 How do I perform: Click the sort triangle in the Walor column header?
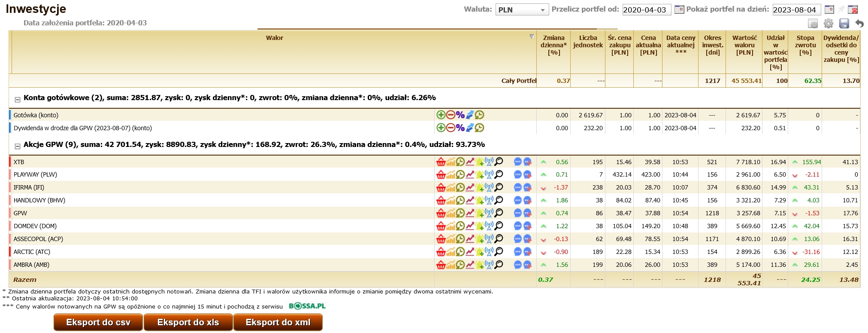(x=532, y=37)
